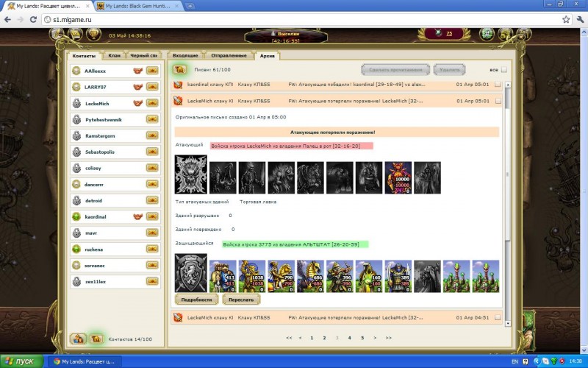Switch to the Клан tab
This screenshot has width=588, height=368.
pyautogui.click(x=115, y=56)
